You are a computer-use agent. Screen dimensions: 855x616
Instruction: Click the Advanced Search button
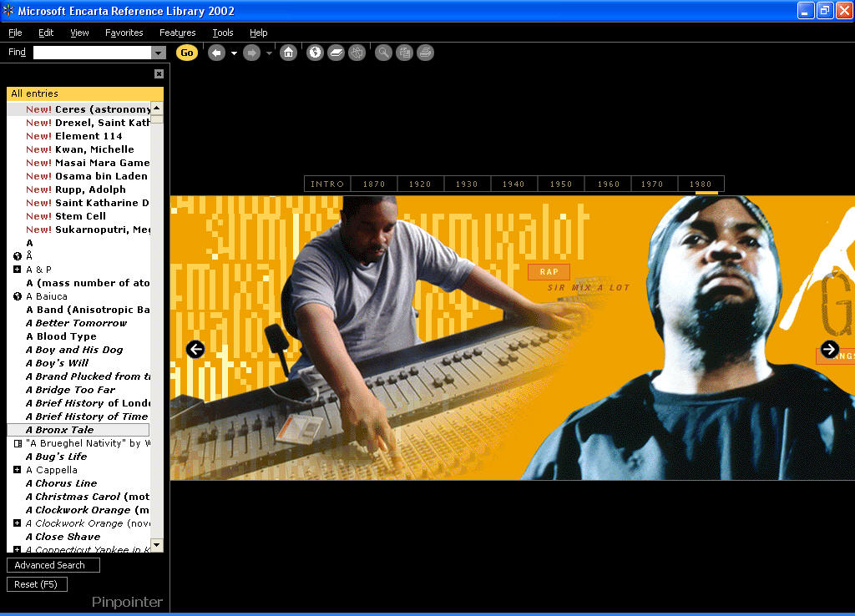pyautogui.click(x=53, y=565)
